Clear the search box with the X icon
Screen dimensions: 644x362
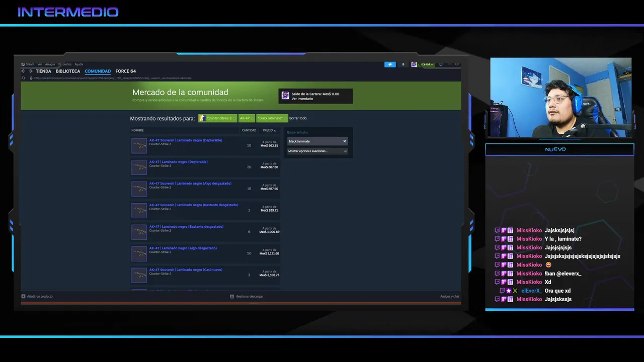point(345,141)
